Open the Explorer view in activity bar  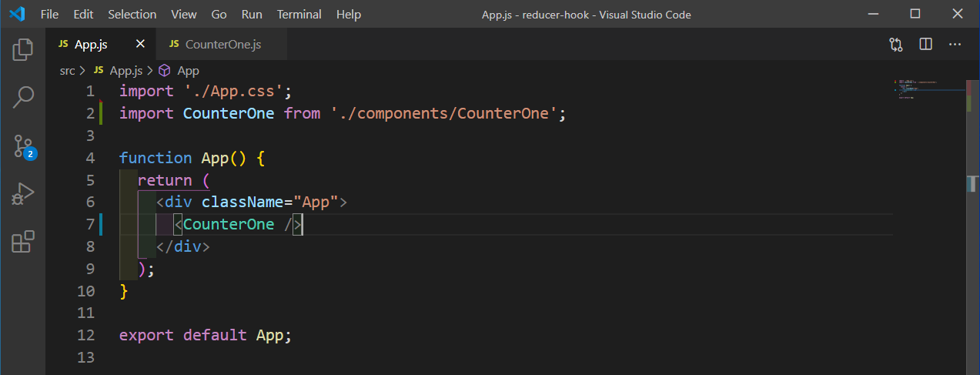tap(23, 49)
